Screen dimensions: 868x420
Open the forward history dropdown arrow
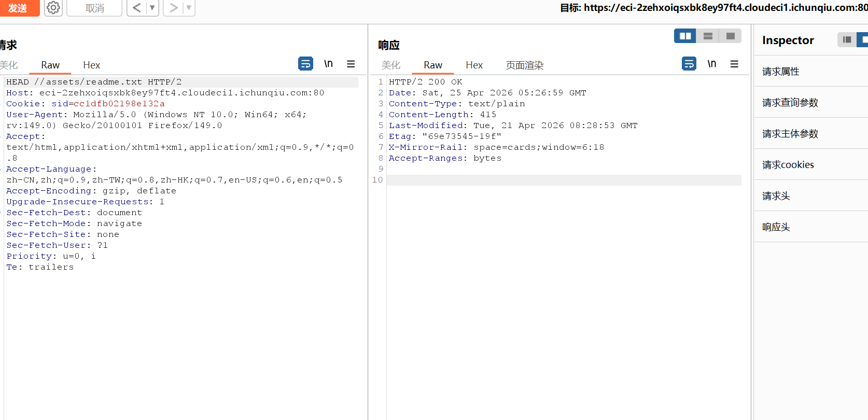point(189,8)
